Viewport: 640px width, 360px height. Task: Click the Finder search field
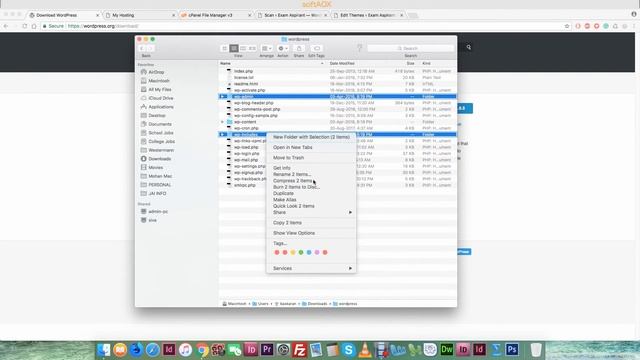click(410, 48)
